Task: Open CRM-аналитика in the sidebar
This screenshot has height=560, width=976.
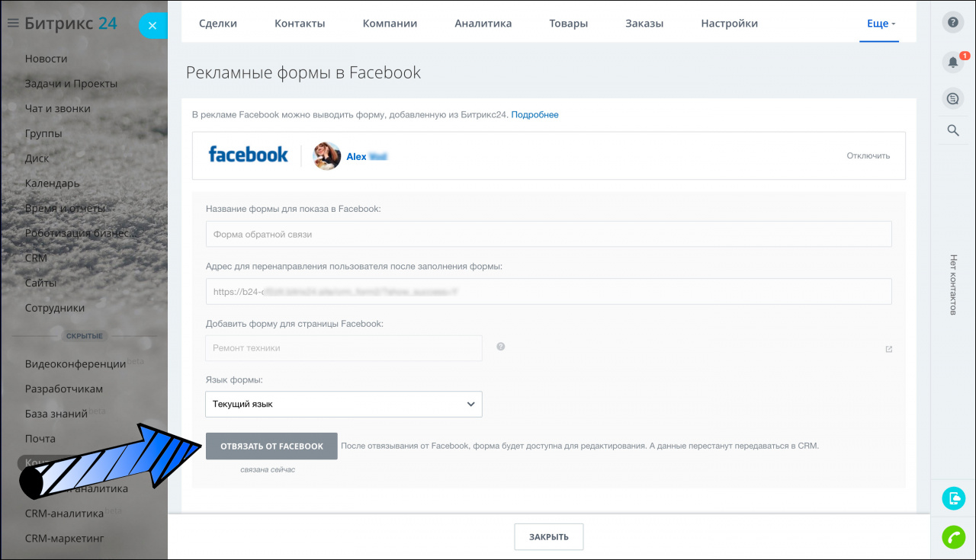Action: click(x=64, y=514)
